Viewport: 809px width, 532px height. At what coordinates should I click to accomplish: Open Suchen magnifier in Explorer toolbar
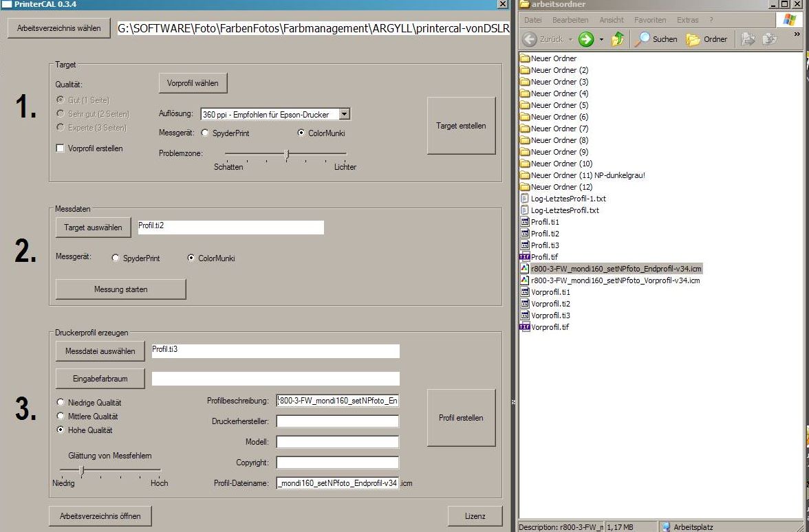coord(643,39)
